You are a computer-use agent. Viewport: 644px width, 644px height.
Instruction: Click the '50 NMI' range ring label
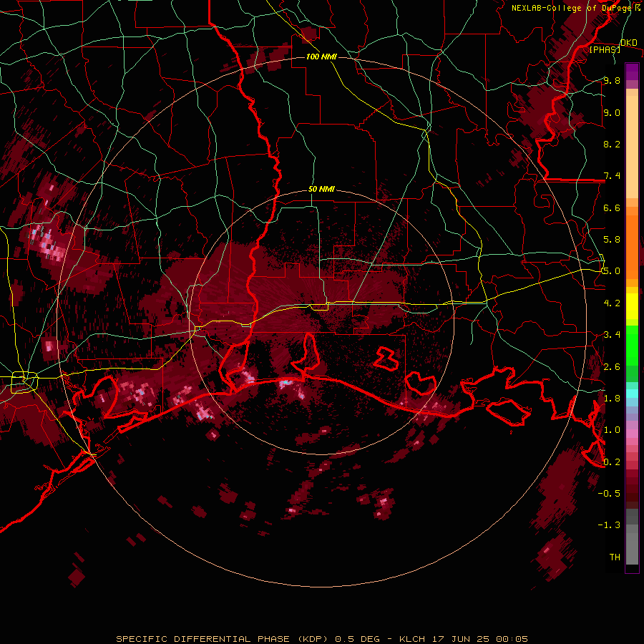click(x=321, y=190)
